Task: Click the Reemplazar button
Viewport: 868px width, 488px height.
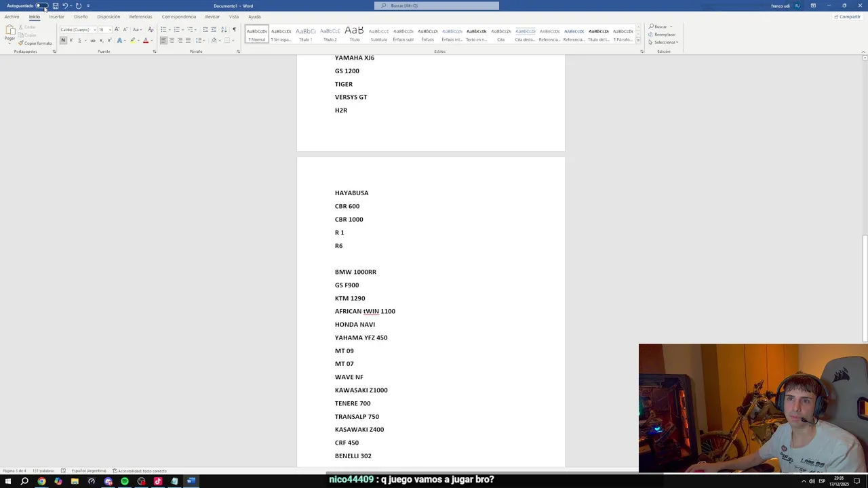Action: pyautogui.click(x=663, y=35)
